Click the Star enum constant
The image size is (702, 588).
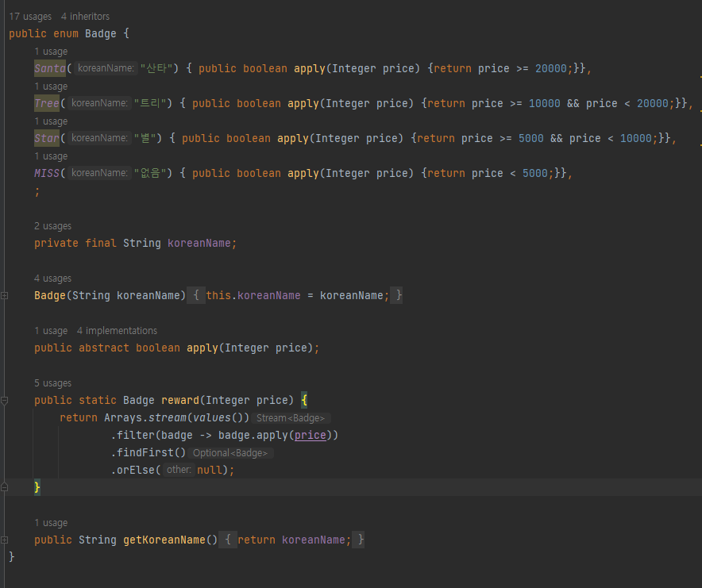[47, 138]
